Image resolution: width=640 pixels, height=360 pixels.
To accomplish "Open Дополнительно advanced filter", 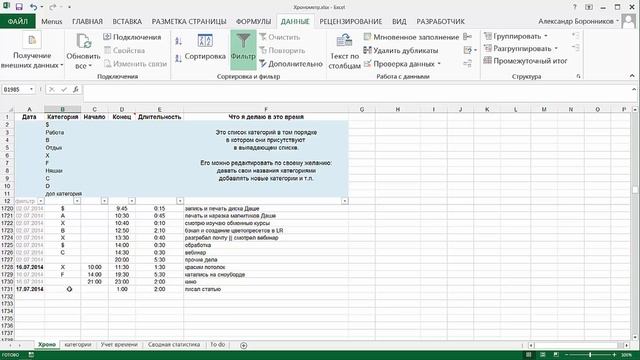I will [x=291, y=64].
